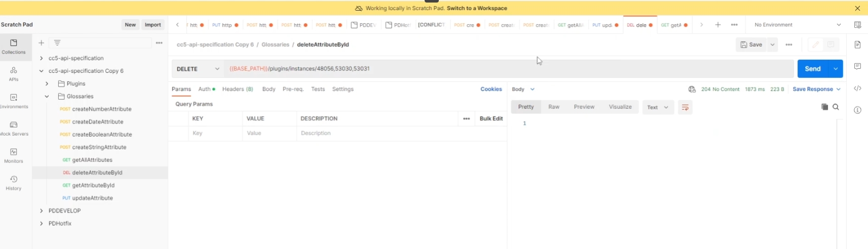Screen dimensions: 868x249
Task: Click the Cookies link
Action: point(491,89)
